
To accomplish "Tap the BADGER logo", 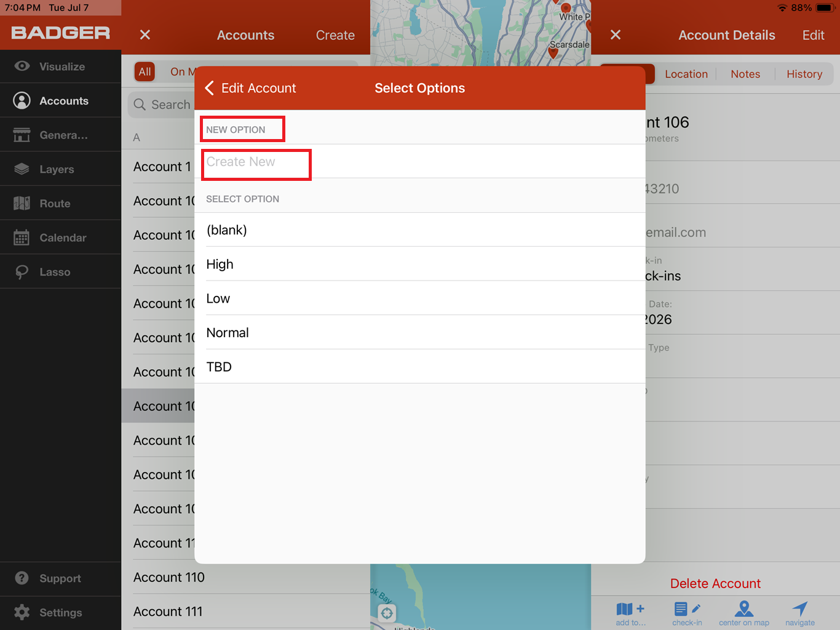I will [60, 33].
